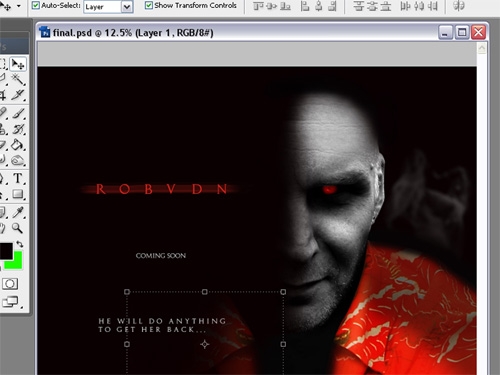Select the Rectangular Marquee tool
Viewport: 500px width, 375px height.
(x=3, y=64)
